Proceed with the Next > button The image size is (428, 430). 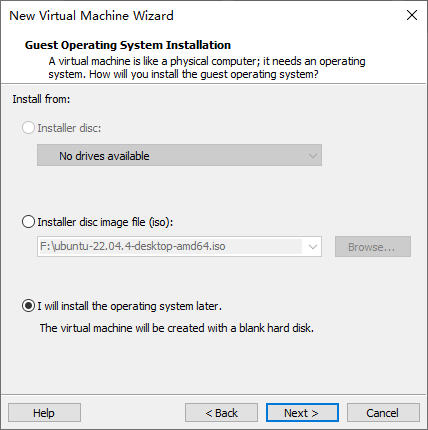(302, 413)
